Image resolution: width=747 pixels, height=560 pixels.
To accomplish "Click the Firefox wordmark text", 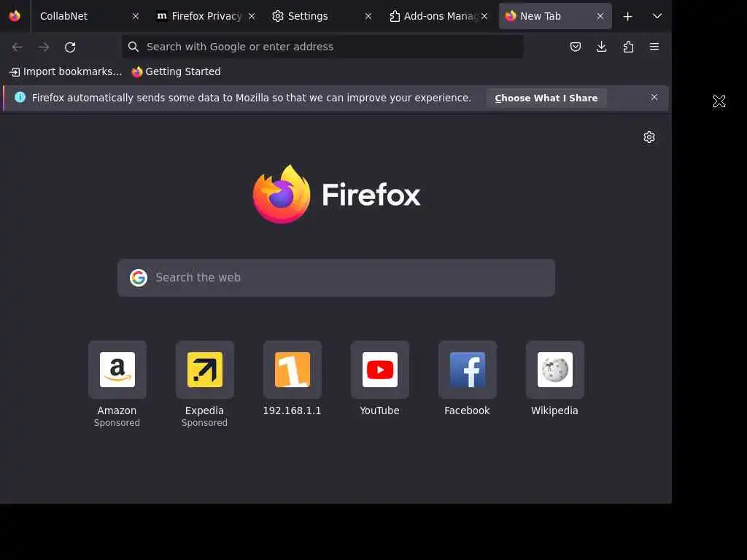I will [x=371, y=195].
